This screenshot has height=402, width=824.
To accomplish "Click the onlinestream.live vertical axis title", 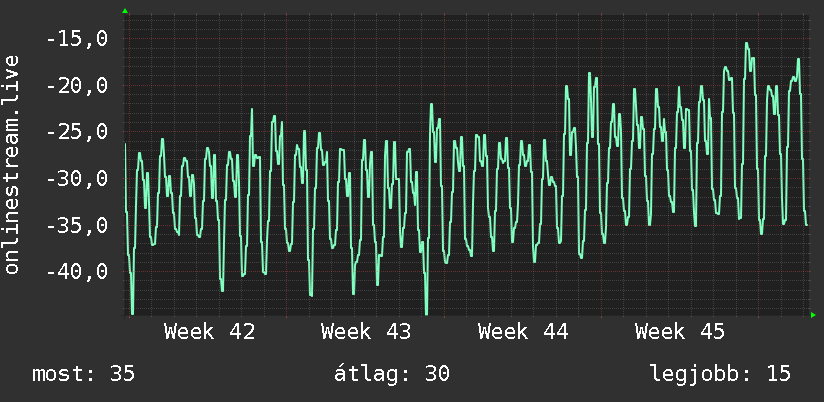I will pyautogui.click(x=11, y=164).
